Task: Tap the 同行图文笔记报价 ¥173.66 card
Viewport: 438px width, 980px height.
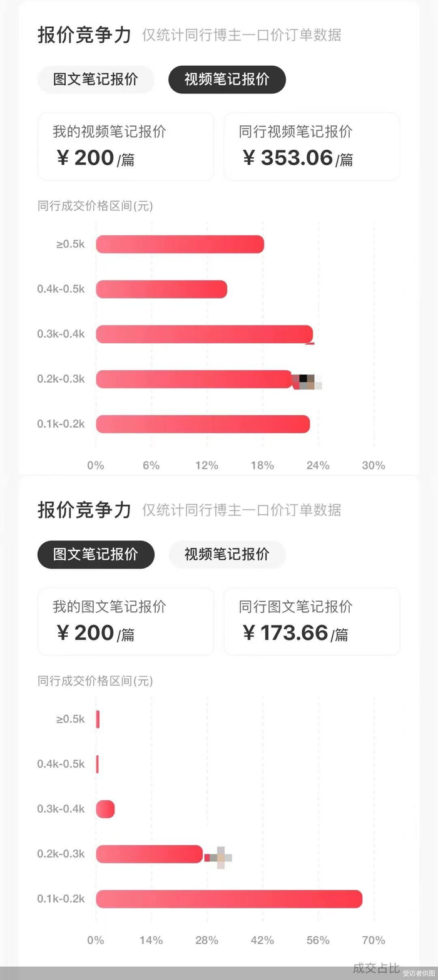Action: click(312, 621)
